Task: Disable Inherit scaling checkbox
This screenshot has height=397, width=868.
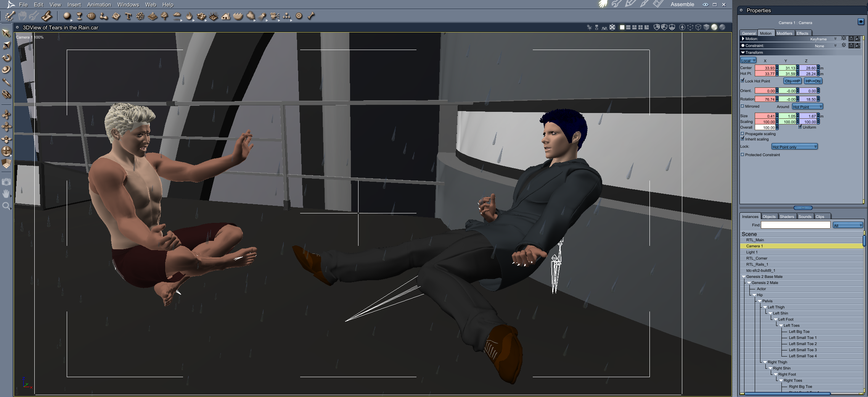Action: point(743,139)
